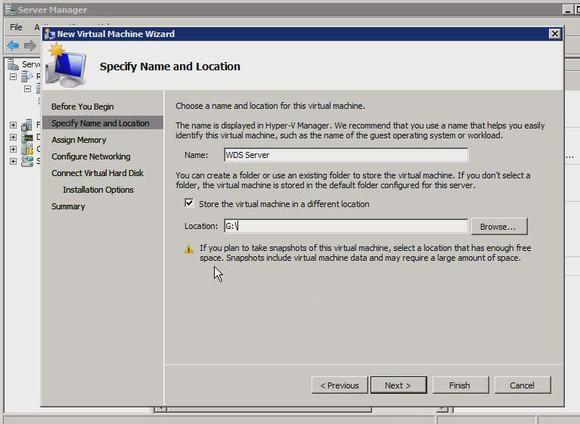Expand the Configuration node in Server Manager
Image resolution: width=580 pixels, height=424 pixels.
click(13, 149)
